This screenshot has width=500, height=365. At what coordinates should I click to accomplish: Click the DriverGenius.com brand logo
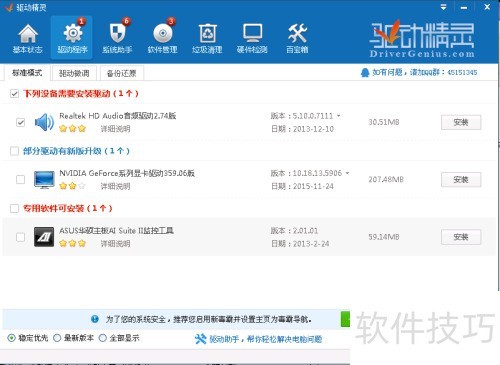tap(422, 39)
